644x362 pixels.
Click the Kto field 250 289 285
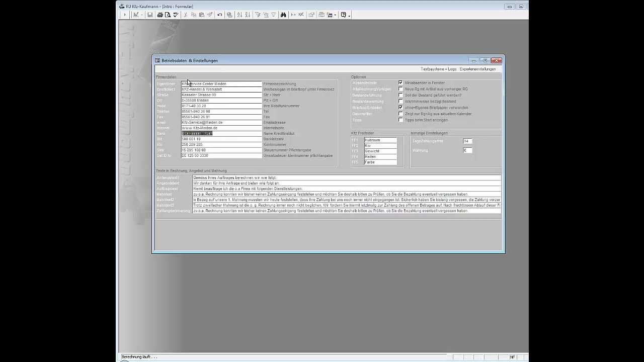point(221,145)
